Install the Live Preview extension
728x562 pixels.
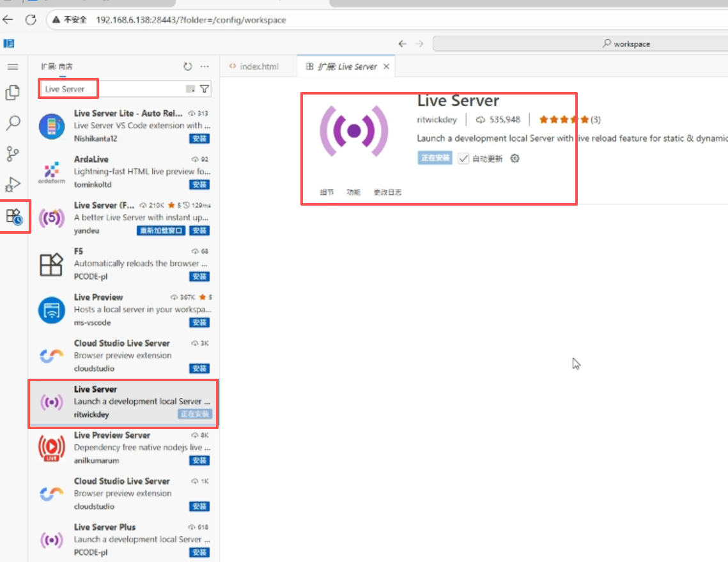coord(199,323)
